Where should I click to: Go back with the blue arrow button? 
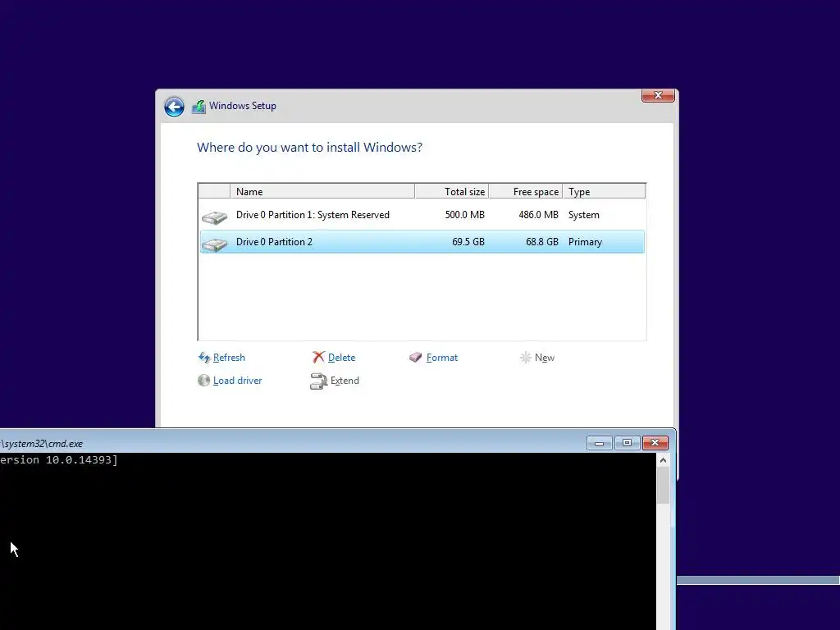click(174, 107)
